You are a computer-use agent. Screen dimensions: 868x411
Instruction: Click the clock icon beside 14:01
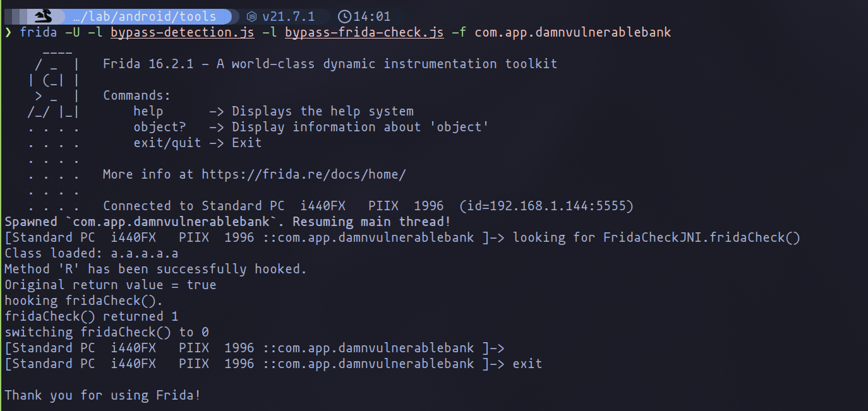(344, 16)
